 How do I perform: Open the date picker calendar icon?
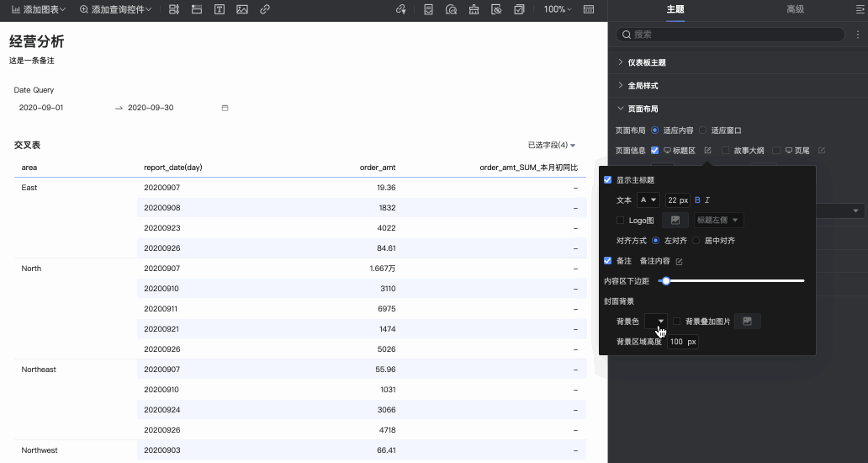coord(225,108)
